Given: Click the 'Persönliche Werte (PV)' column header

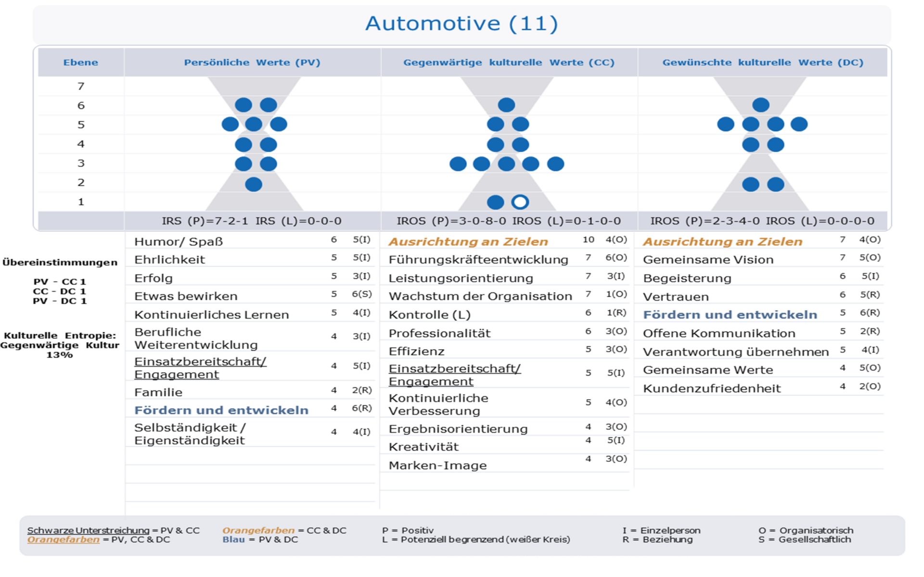Looking at the screenshot, I should [252, 62].
